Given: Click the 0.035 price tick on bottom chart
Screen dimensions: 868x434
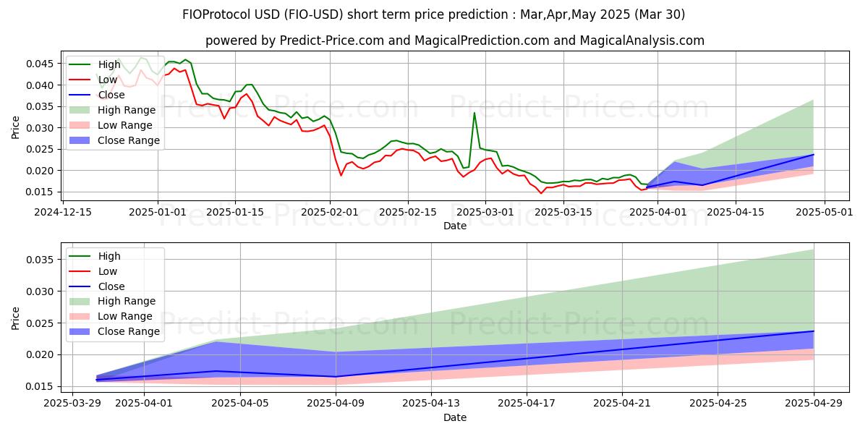Looking at the screenshot, I should point(41,260).
